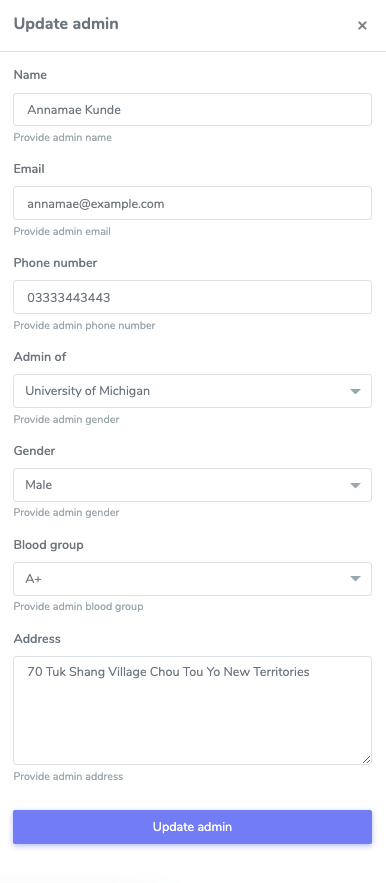This screenshot has height=883, width=386.
Task: Click the Blood group dropdown arrow
Action: pos(355,578)
